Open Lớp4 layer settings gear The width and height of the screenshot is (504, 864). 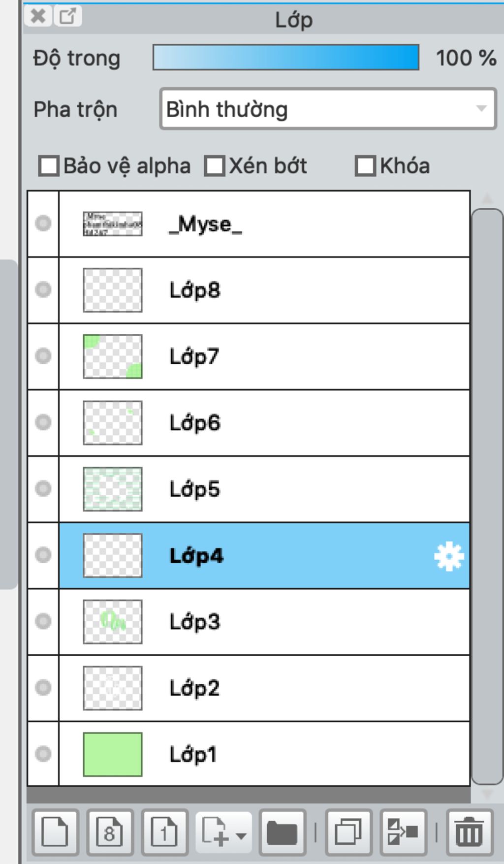click(449, 556)
